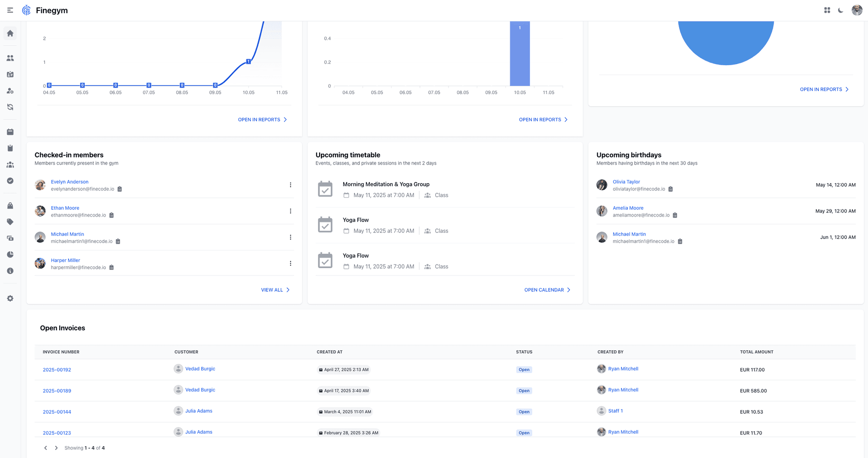Image resolution: width=868 pixels, height=458 pixels.
Task: Open the calendar icon in sidebar
Action: (10, 132)
